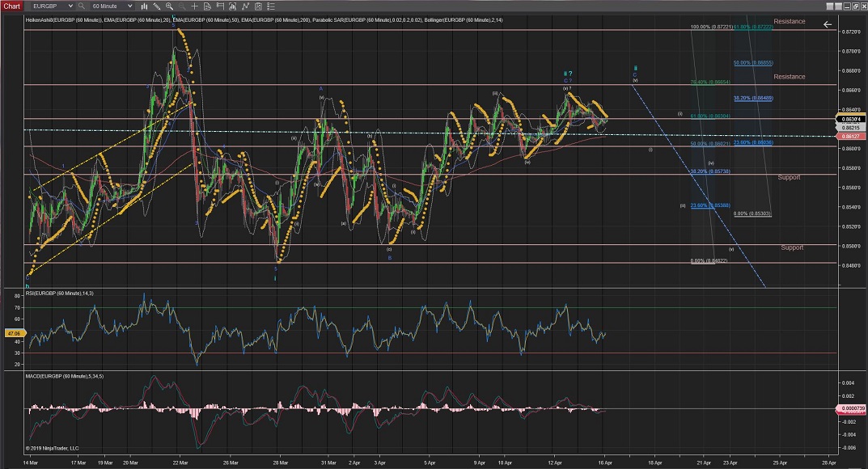This screenshot has width=868, height=469.
Task: Select the drawing tools pencil icon
Action: (157, 6)
